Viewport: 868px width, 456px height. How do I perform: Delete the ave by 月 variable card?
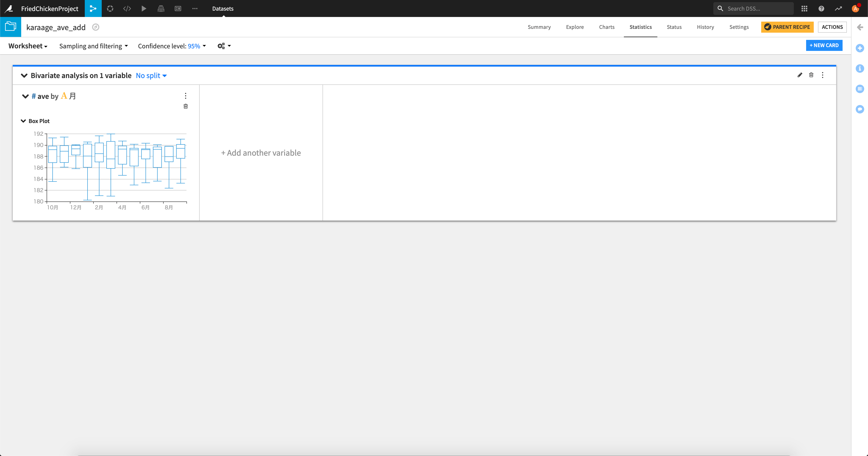tap(186, 106)
